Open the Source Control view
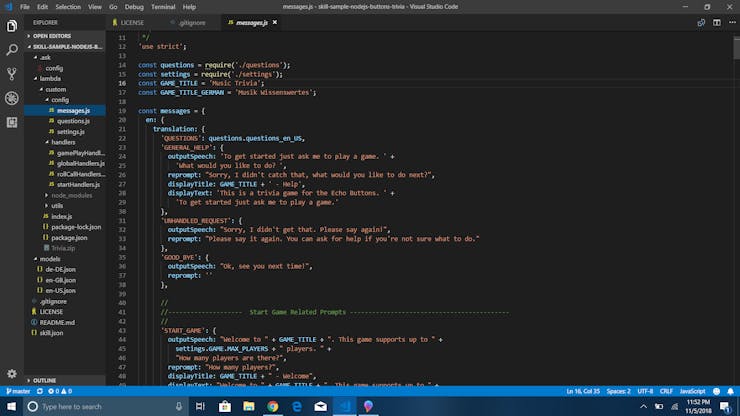Viewport: 740px width, 416px height. (x=12, y=74)
